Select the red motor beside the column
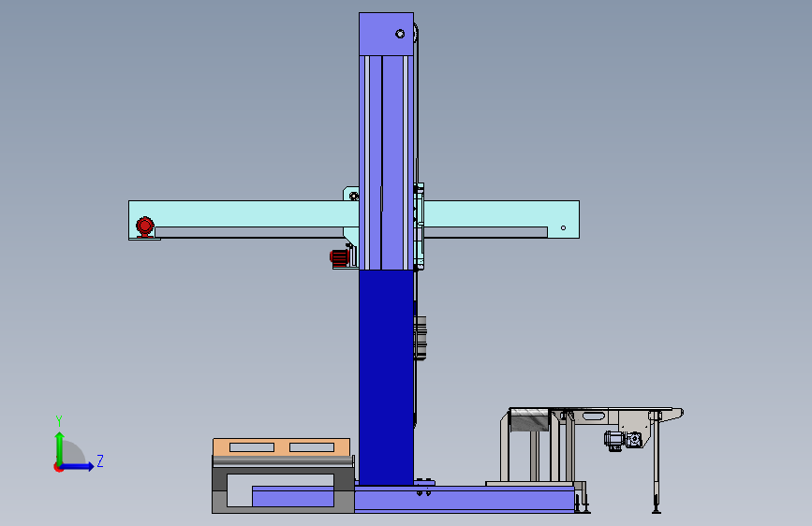812x526 pixels. tap(340, 257)
